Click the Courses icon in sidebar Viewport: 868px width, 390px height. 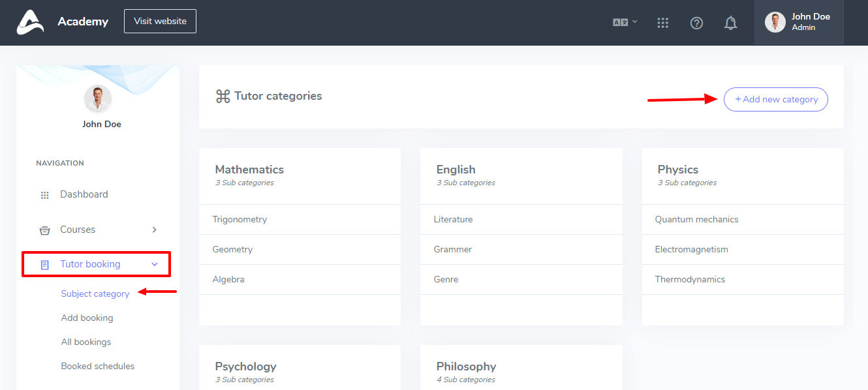(x=45, y=230)
